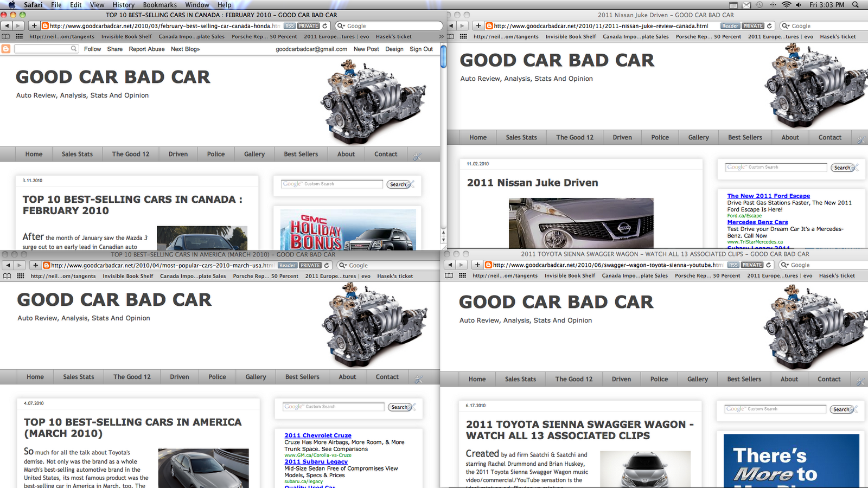The image size is (868, 488).
Task: Open the Apple menu
Action: 12,4
